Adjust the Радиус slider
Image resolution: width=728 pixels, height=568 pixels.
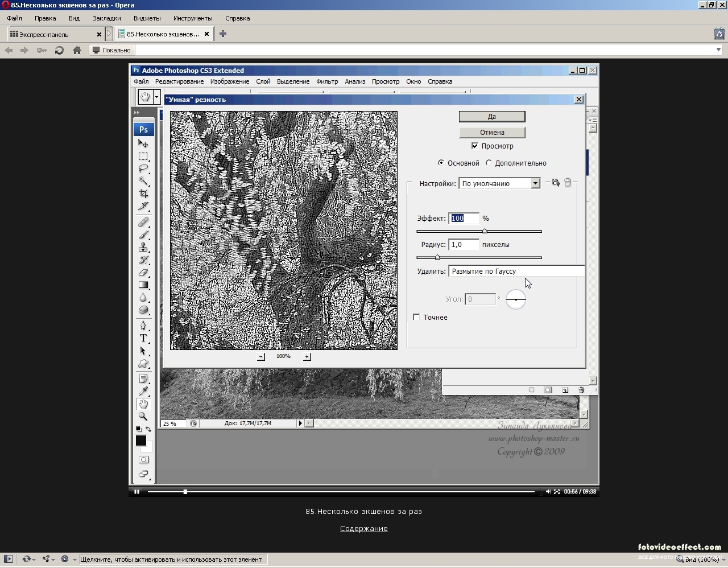[437, 257]
